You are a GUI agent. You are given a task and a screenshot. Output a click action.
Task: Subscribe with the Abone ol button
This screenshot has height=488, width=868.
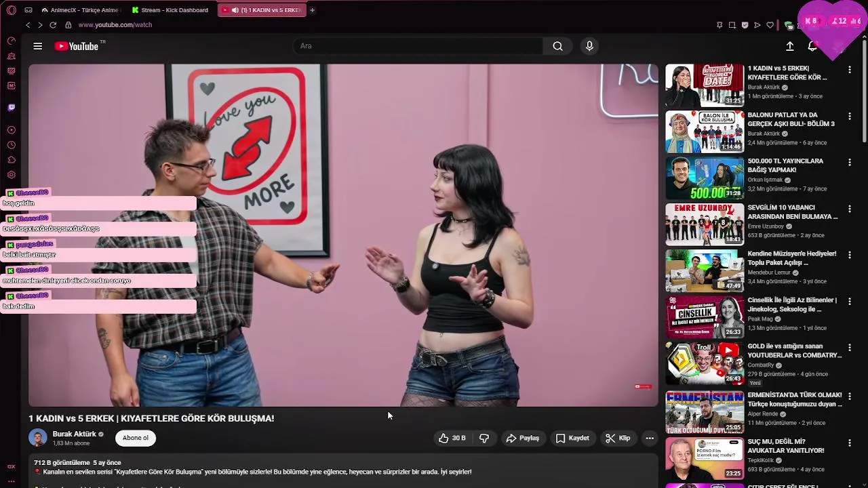coord(136,438)
